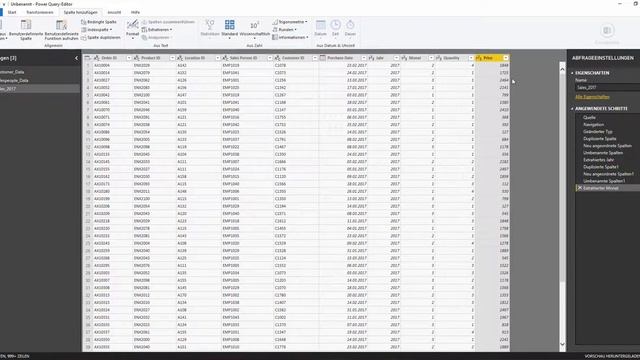Open the Quantity column filter dropdown
Screen dimensions: 640x360
point(471,58)
